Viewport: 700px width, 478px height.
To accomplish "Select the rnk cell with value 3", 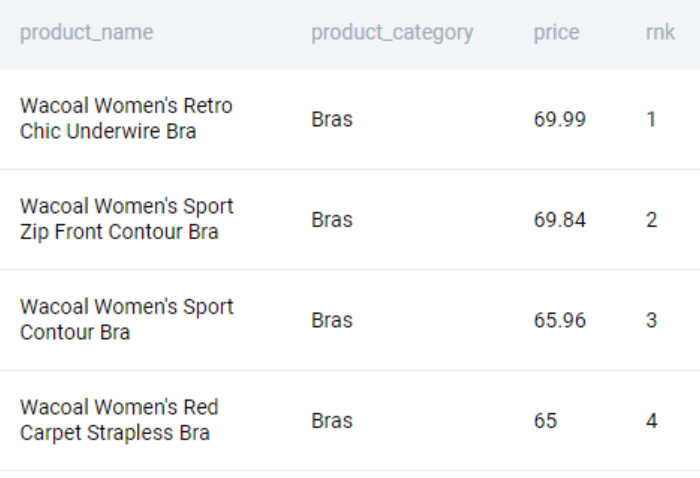I will tap(651, 320).
